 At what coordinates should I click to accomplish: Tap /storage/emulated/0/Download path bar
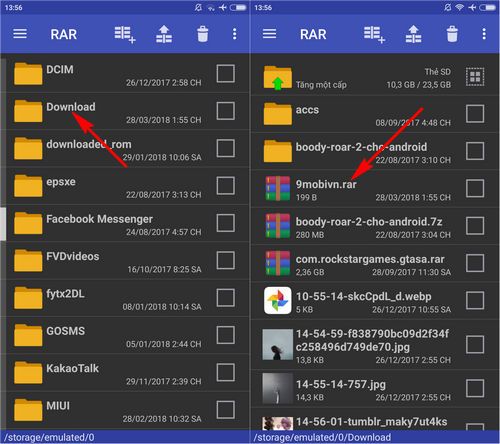click(375, 437)
